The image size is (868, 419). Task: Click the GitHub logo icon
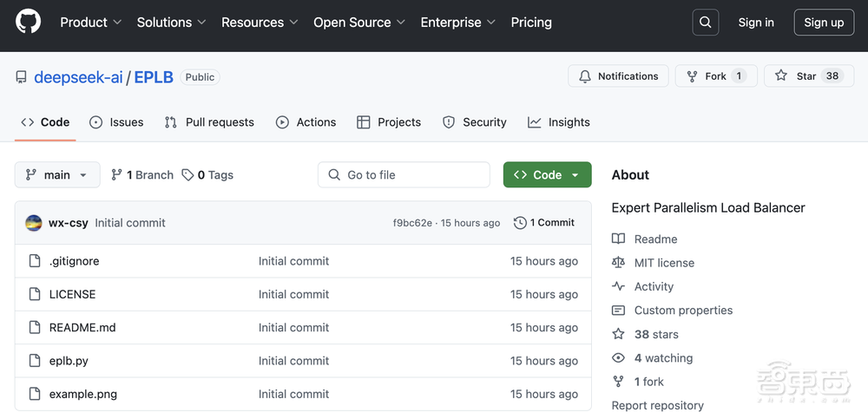coord(28,23)
